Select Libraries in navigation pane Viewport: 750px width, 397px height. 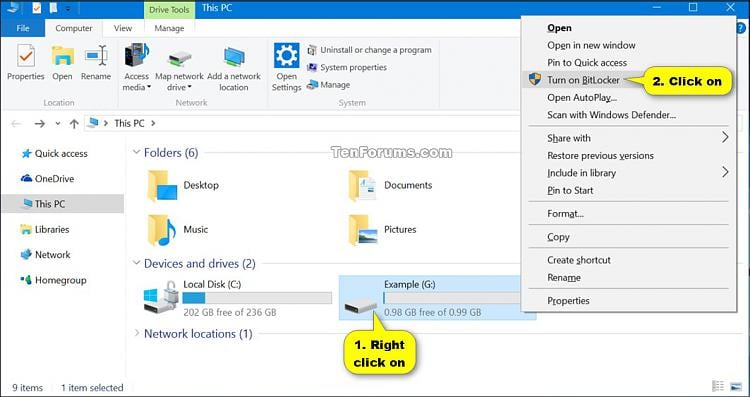pyautogui.click(x=45, y=230)
